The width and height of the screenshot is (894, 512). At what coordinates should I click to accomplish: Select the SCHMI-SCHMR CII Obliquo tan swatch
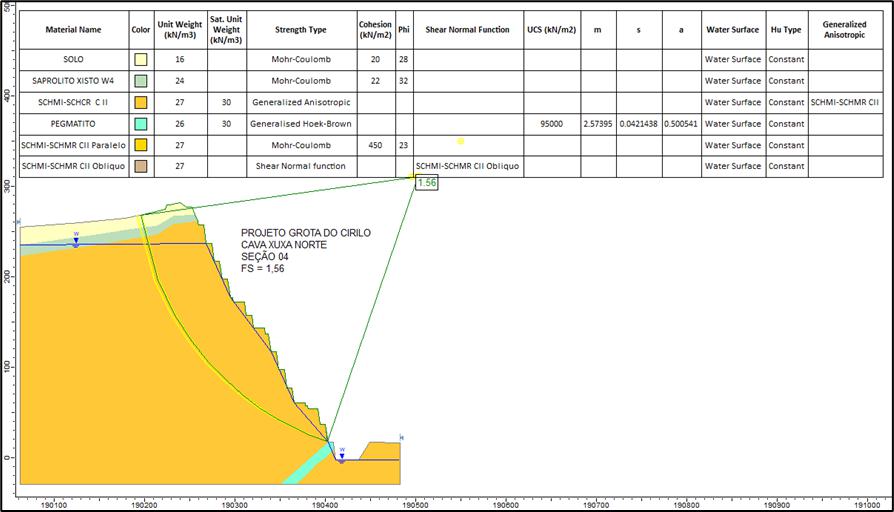141,166
